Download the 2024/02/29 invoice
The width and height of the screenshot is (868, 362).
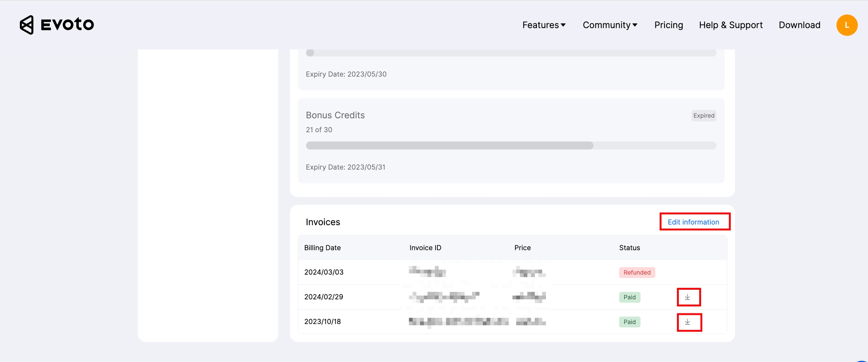[688, 297]
